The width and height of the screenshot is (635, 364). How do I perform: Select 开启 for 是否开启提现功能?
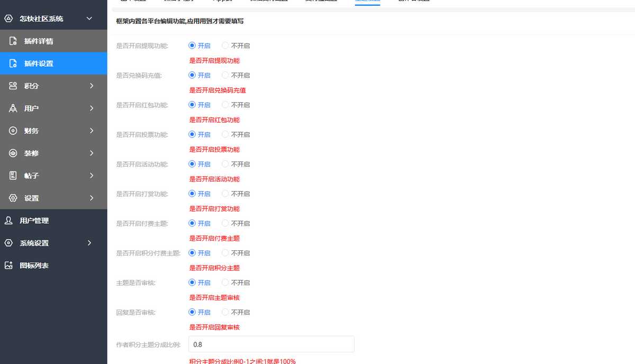point(199,46)
